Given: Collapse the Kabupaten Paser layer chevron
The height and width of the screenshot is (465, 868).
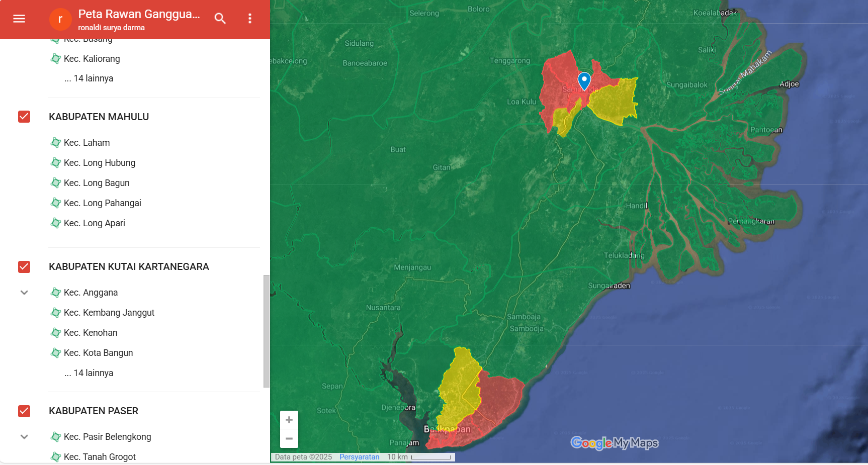Looking at the screenshot, I should pos(24,437).
